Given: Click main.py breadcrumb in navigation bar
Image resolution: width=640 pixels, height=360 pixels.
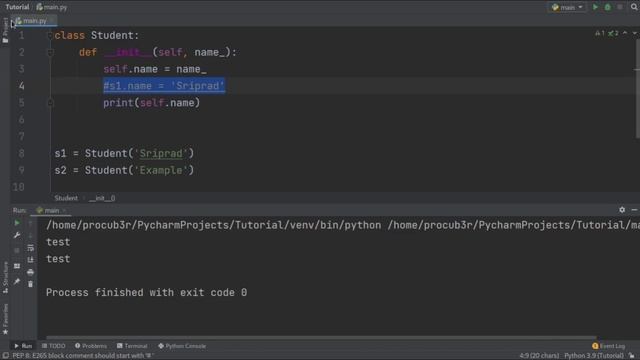Looking at the screenshot, I should [51, 7].
